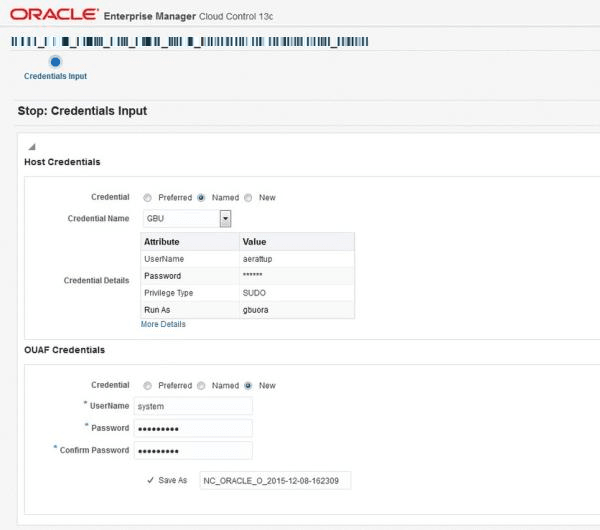The image size is (600, 530).
Task: Click the GBU credential name field
Action: pyautogui.click(x=181, y=219)
